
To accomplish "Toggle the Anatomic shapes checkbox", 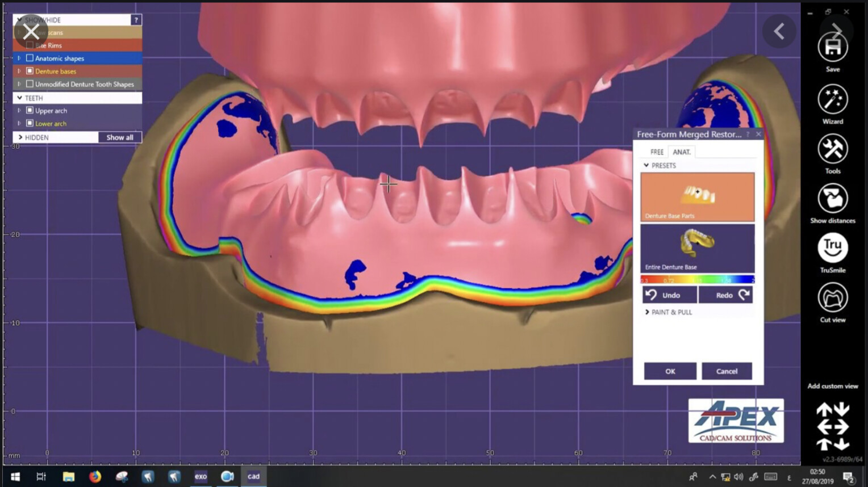I will 30,58.
